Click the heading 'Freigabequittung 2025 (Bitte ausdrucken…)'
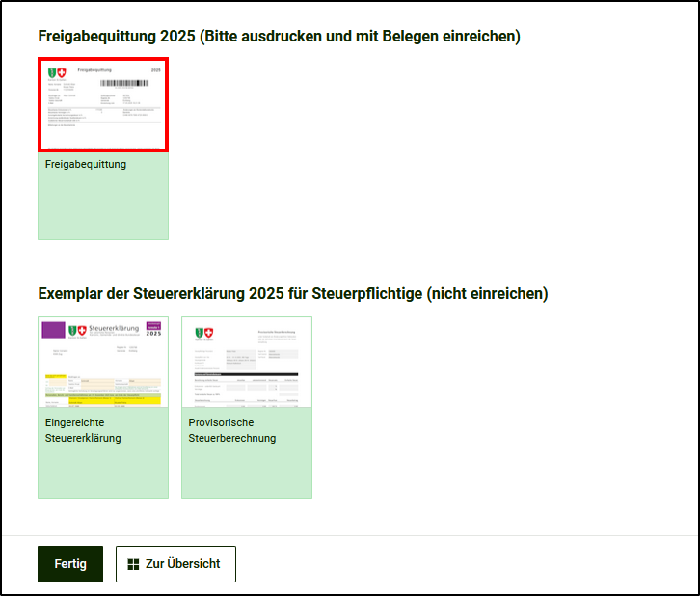The image size is (700, 596). point(279,36)
